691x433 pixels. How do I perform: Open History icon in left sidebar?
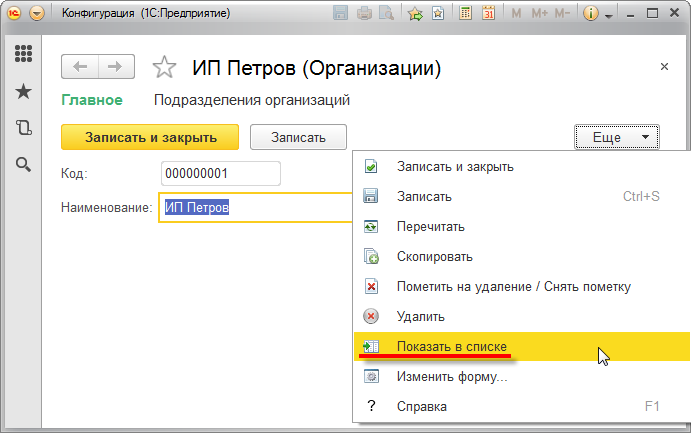23,128
